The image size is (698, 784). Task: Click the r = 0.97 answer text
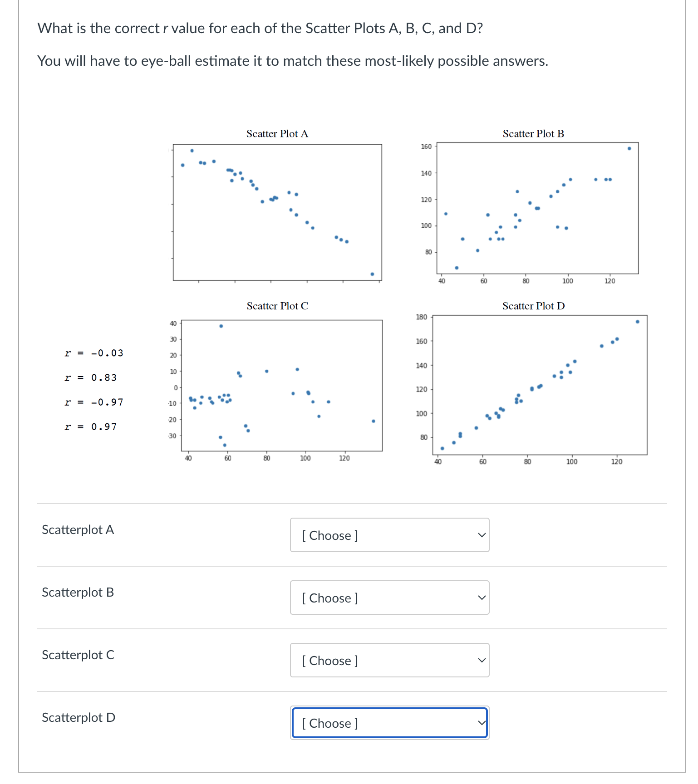point(90,426)
